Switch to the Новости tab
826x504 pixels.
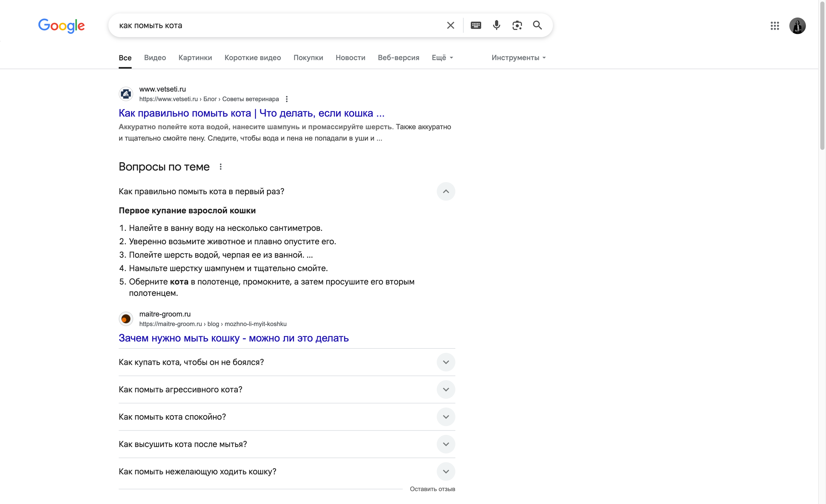coord(350,58)
